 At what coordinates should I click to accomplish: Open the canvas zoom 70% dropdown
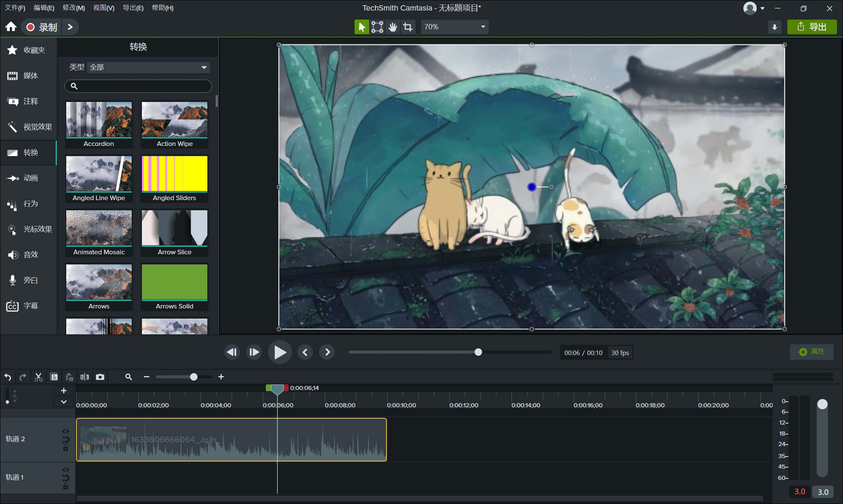[455, 27]
